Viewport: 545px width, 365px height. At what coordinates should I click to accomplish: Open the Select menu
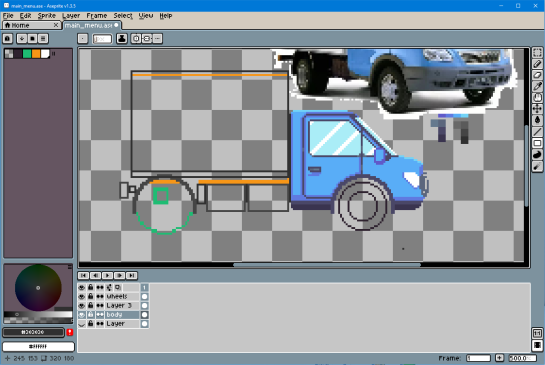(x=123, y=16)
